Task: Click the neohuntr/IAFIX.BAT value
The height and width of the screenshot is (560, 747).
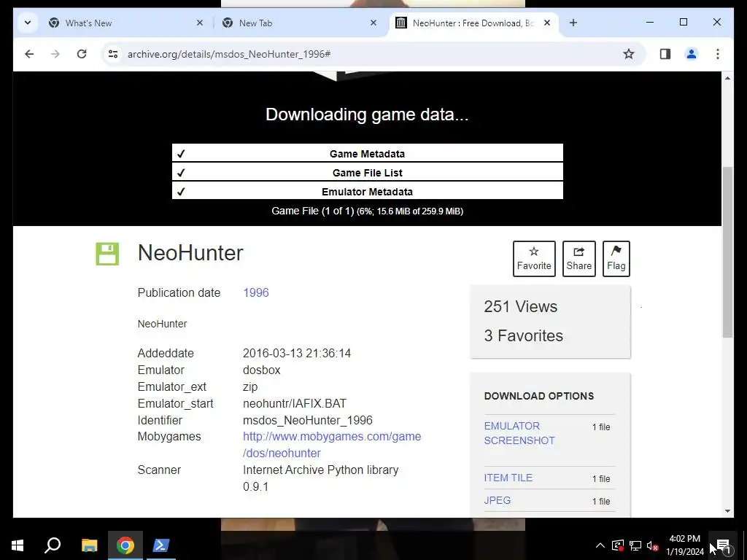Action: pyautogui.click(x=295, y=403)
